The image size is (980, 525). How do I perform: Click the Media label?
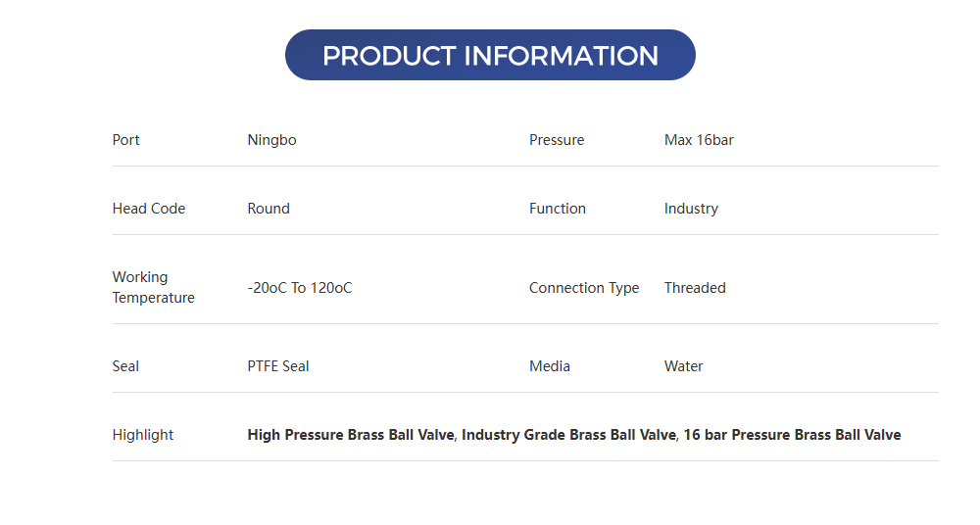[x=550, y=366]
